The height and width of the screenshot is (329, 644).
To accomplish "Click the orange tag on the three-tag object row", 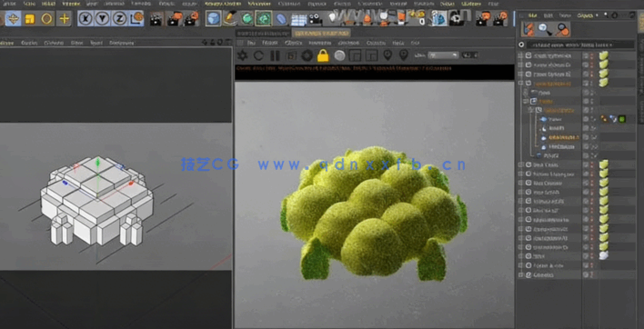I will click(x=604, y=119).
